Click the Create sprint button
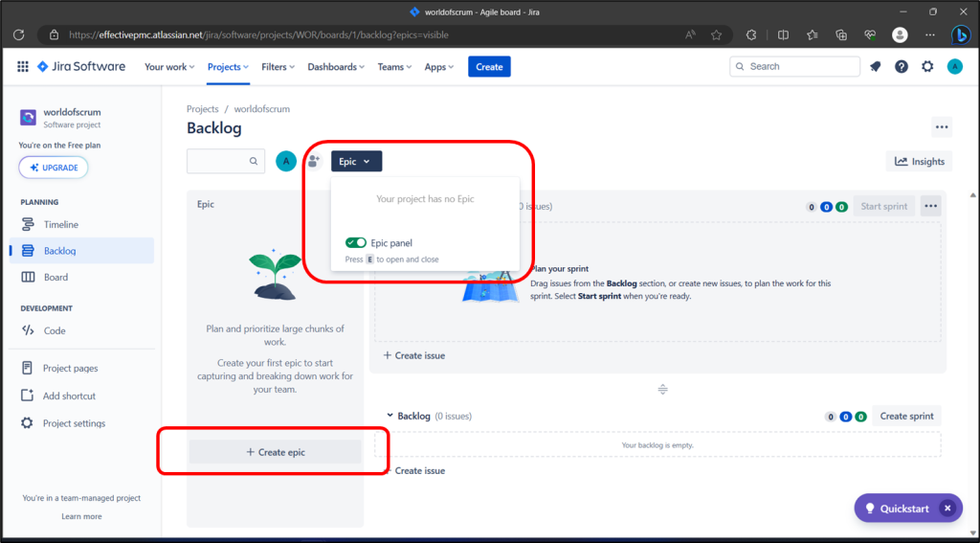Viewport: 980px width, 543px height. click(906, 416)
